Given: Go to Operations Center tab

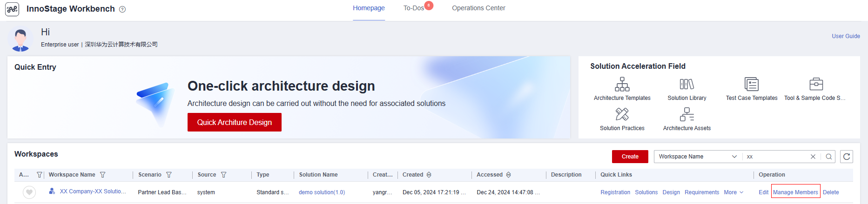Looking at the screenshot, I should pos(478,8).
